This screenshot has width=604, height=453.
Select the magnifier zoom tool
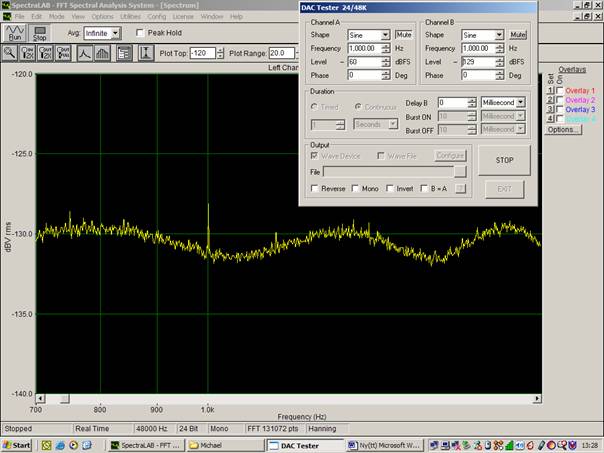click(10, 53)
